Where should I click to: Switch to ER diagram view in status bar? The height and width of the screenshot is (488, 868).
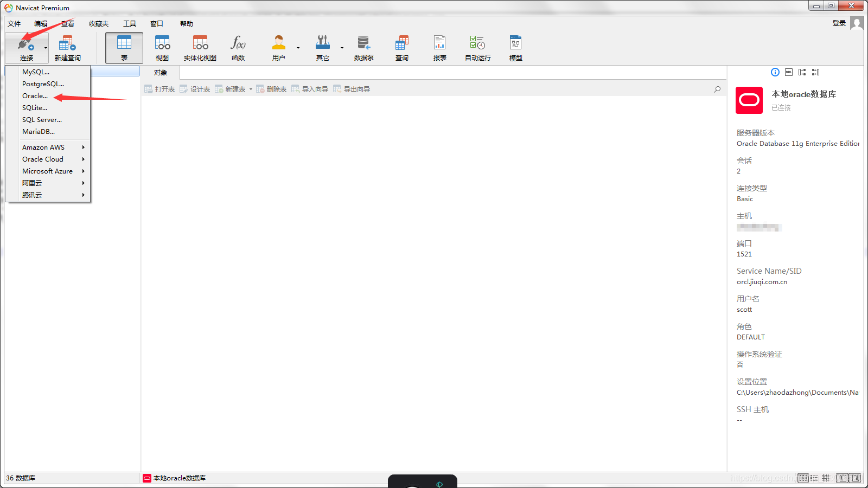tap(826, 478)
